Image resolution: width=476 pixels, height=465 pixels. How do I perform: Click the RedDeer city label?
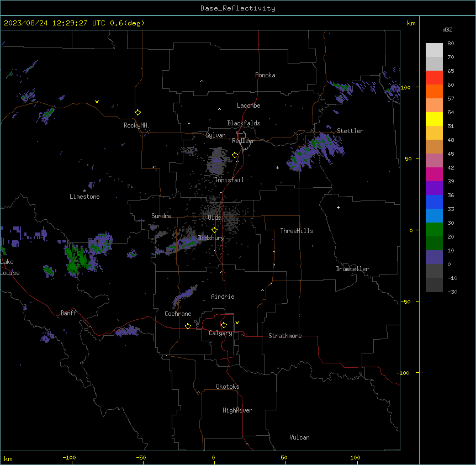[x=243, y=141]
